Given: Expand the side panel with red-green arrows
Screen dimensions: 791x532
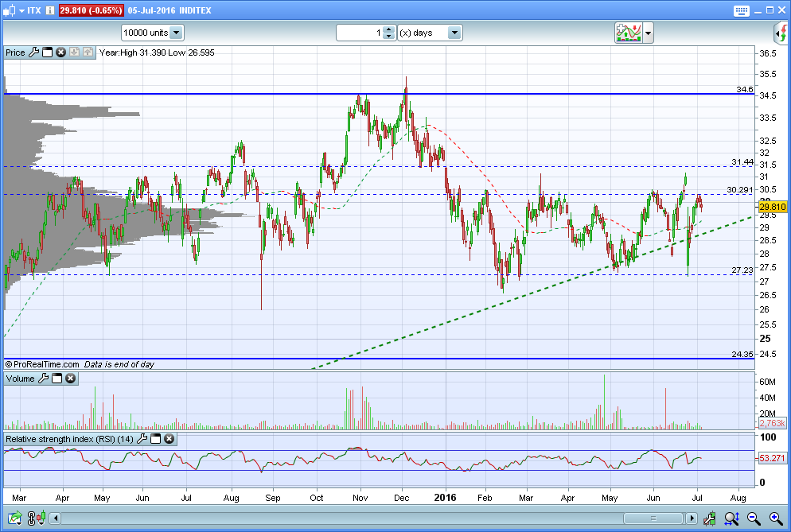Looking at the screenshot, I should (x=781, y=33).
